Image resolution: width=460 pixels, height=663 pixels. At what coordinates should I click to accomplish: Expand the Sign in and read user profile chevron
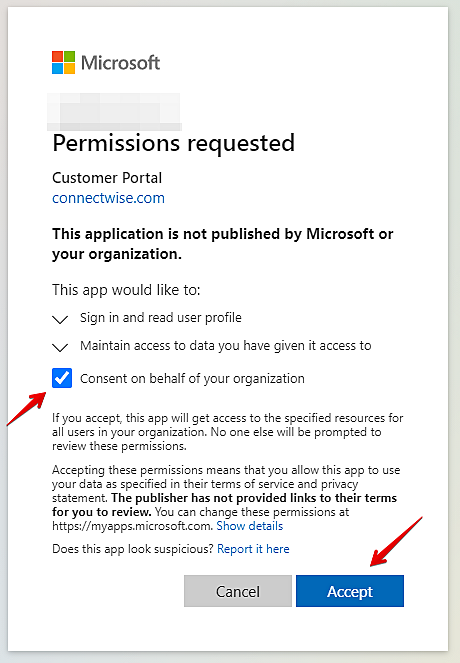tap(60, 319)
